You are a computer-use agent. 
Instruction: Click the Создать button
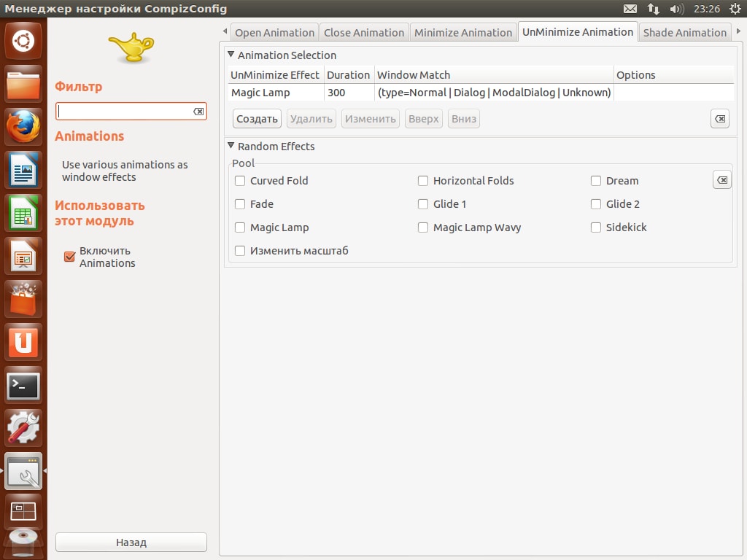258,119
